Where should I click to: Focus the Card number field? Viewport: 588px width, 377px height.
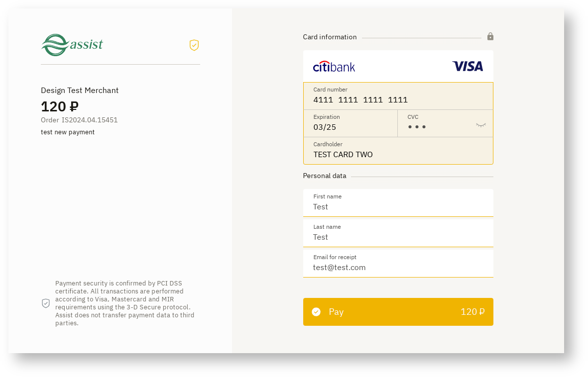pos(398,100)
